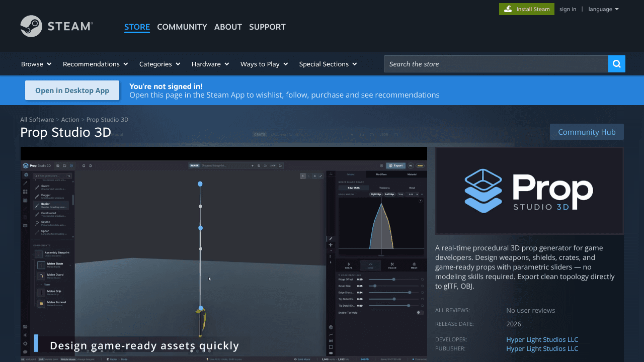Expand the Browse menu

pos(36,64)
